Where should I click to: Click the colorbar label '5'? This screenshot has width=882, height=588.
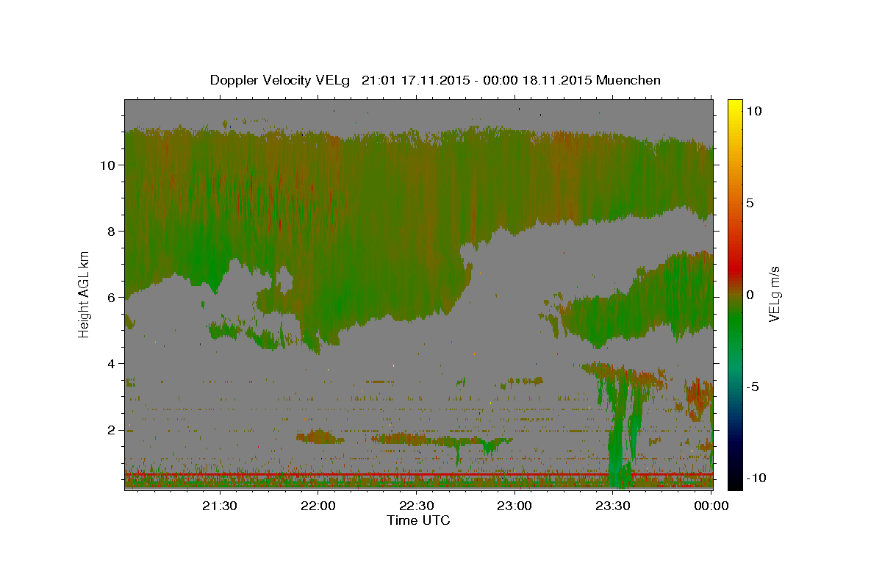coord(750,202)
